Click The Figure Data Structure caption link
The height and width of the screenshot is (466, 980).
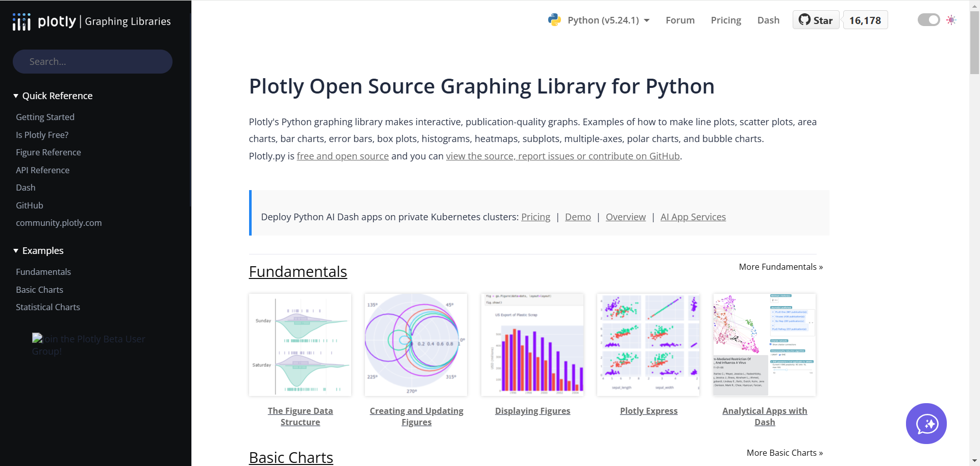[x=300, y=416]
